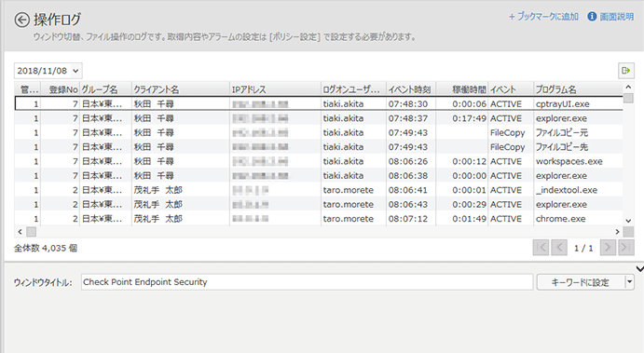Image resolution: width=644 pixels, height=353 pixels.
Task: Click the vertical scrollbar thumb
Action: (x=628, y=98)
